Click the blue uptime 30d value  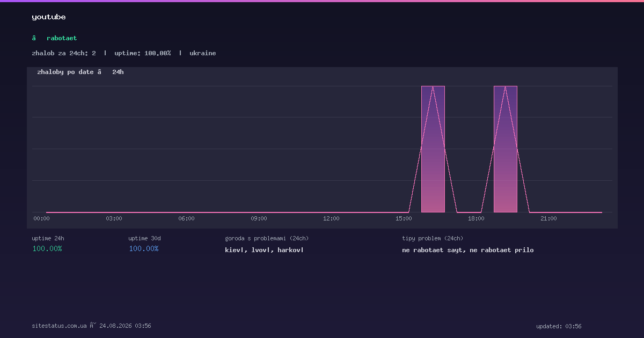pos(144,248)
